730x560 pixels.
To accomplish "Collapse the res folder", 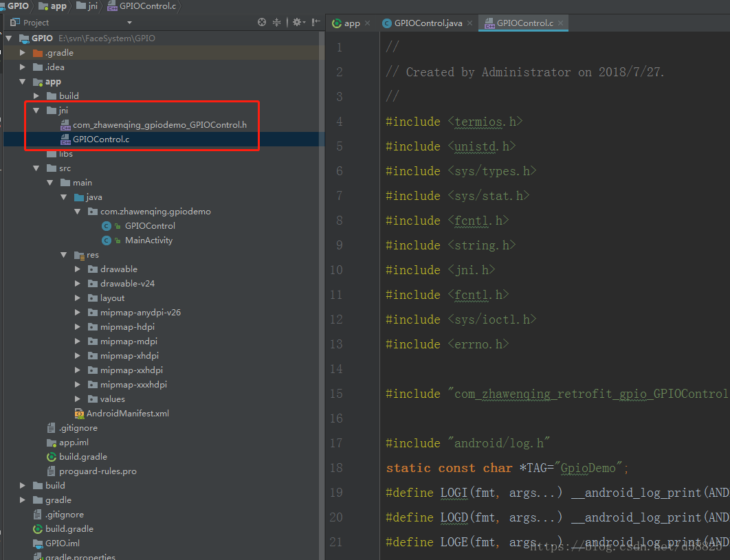I will click(64, 255).
